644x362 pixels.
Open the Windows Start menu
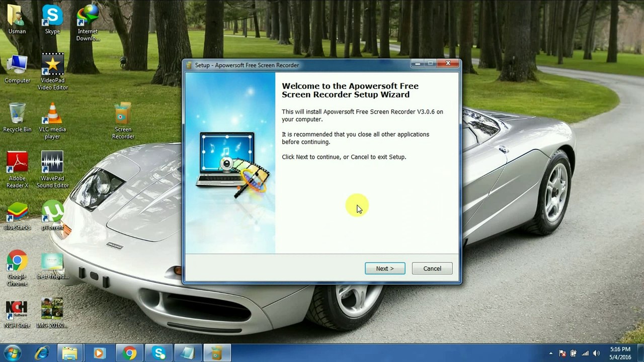12,353
